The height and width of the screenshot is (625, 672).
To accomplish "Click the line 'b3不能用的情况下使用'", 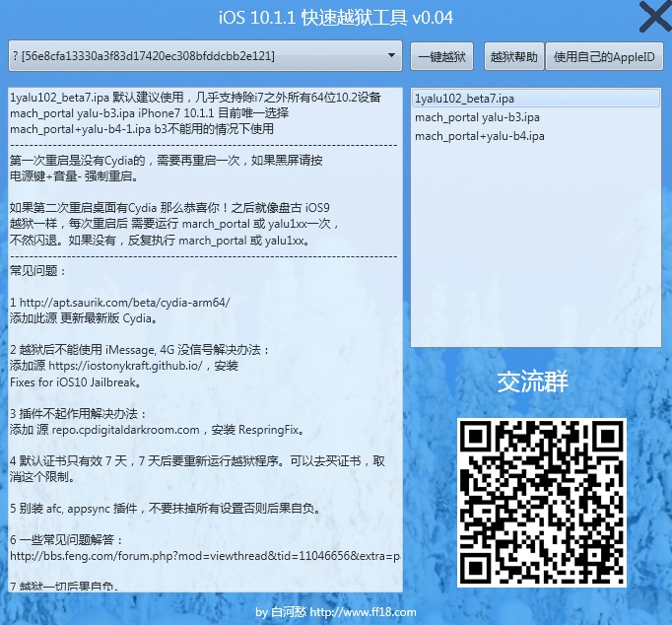I will pos(214,129).
